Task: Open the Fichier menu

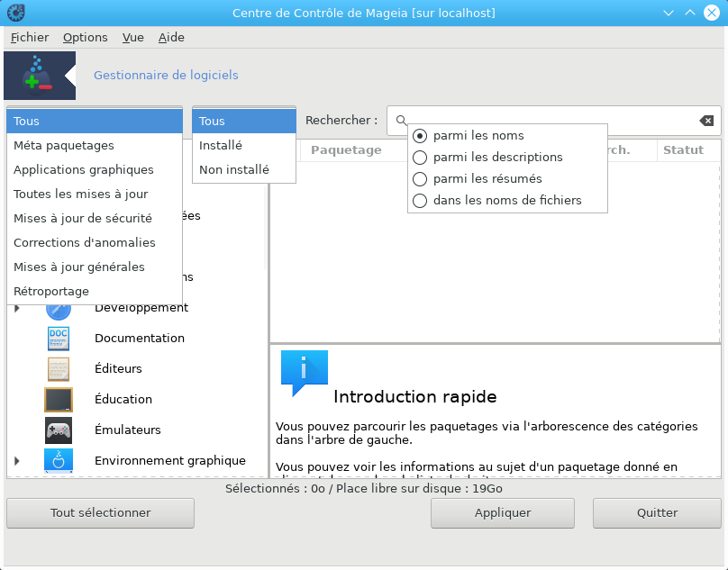Action: pos(30,37)
